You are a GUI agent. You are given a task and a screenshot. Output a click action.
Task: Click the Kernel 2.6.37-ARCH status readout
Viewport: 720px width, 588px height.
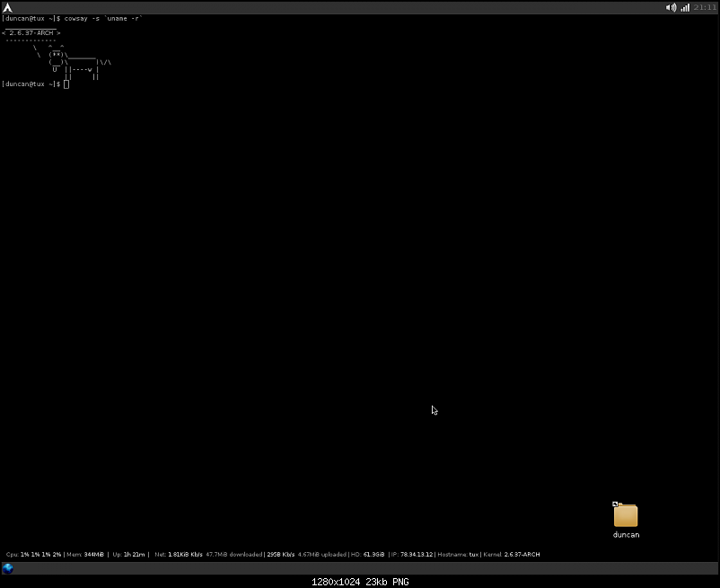[x=512, y=554]
